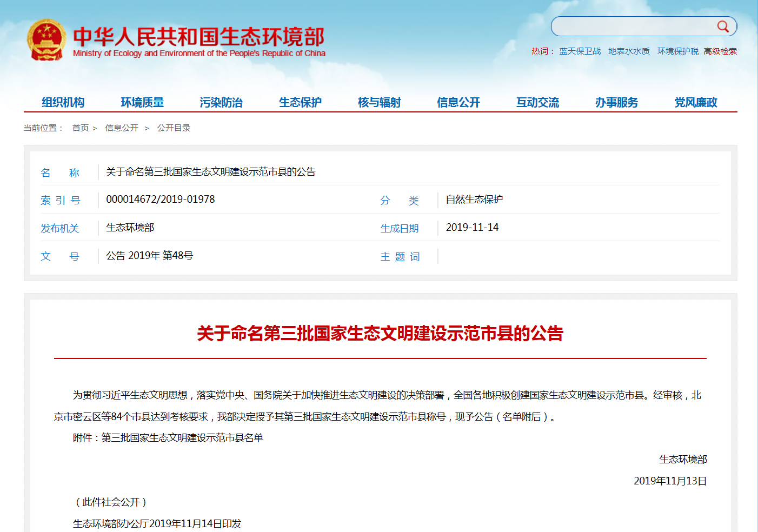The width and height of the screenshot is (758, 532).
Task: Navigate to 办事服务
Action: [x=616, y=102]
